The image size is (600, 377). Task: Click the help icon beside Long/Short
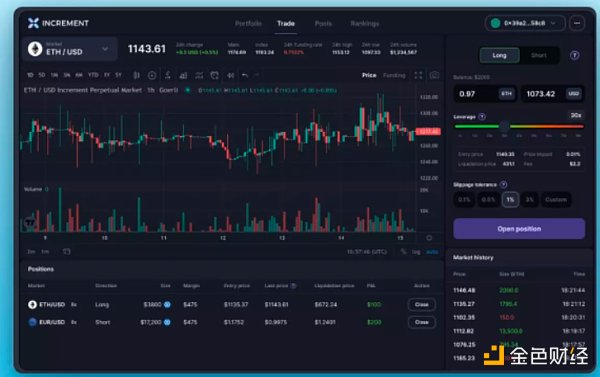point(574,55)
